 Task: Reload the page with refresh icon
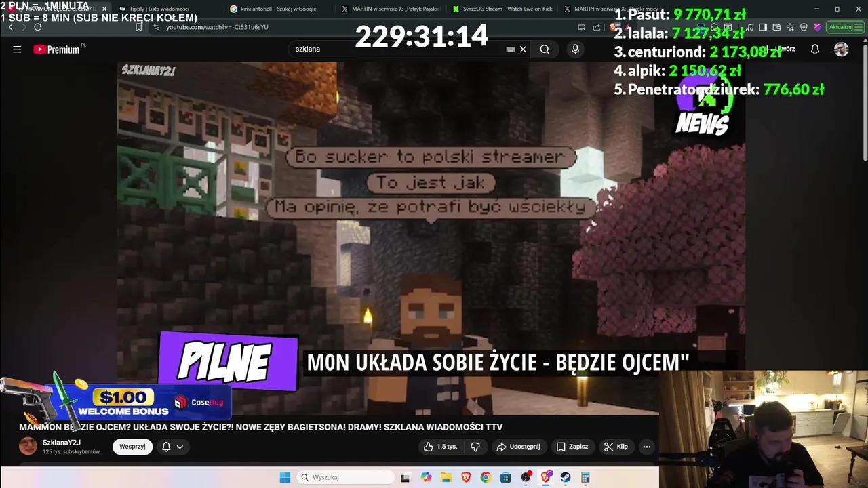tap(37, 27)
